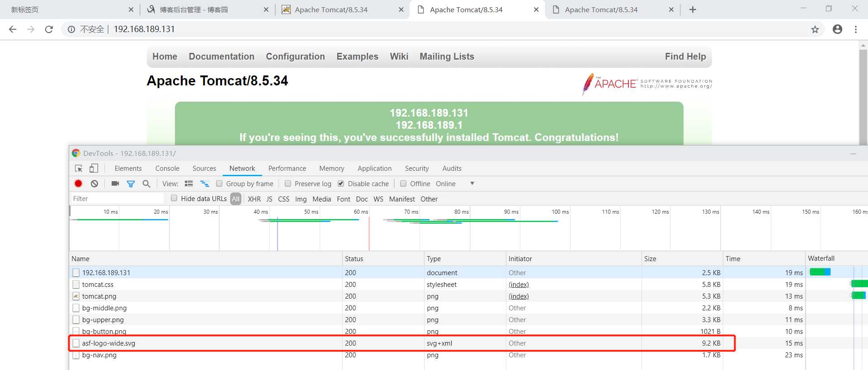The width and height of the screenshot is (868, 370).
Task: Click the page vertical scrollbar
Action: pyautogui.click(x=863, y=97)
